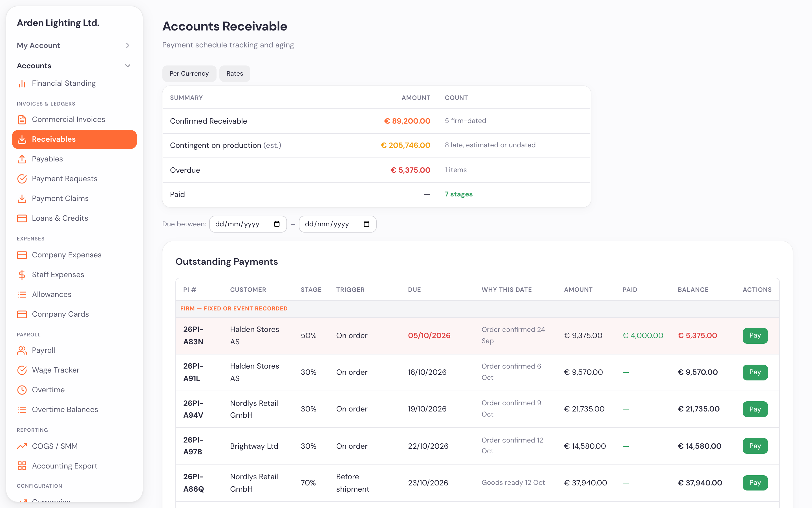Viewport: 812px width, 508px height.
Task: Click the Wage Tracker check icon
Action: point(22,370)
